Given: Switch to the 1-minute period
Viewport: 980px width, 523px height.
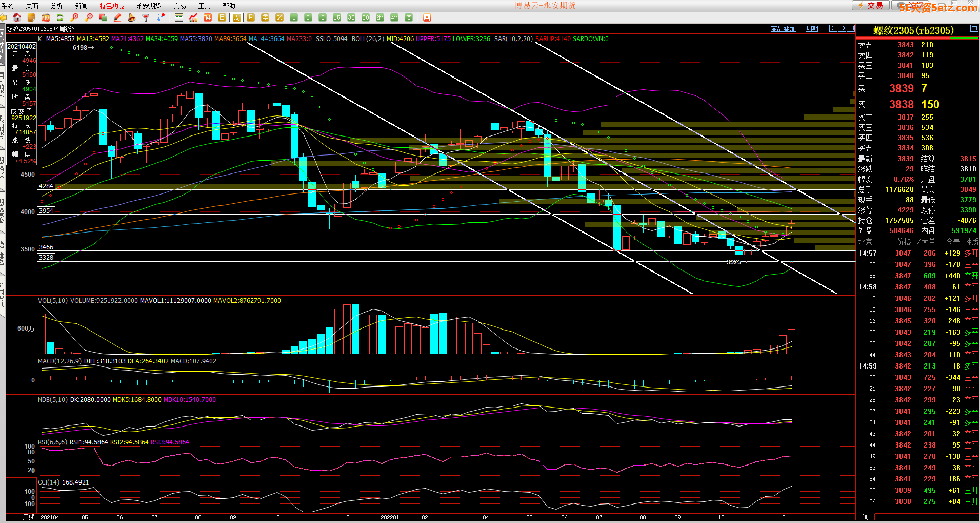Looking at the screenshot, I should click(294, 17).
